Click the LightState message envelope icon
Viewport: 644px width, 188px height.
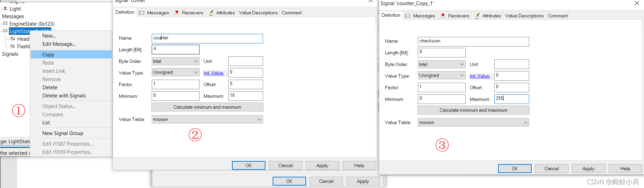5,31
